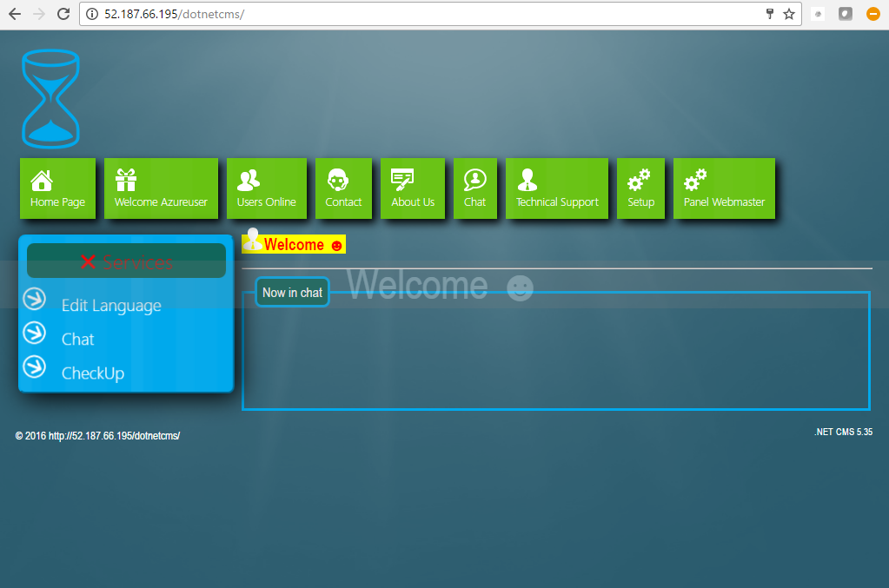The height and width of the screenshot is (588, 889).
Task: Expand the arrow next to Chat in Services
Action: tap(34, 333)
